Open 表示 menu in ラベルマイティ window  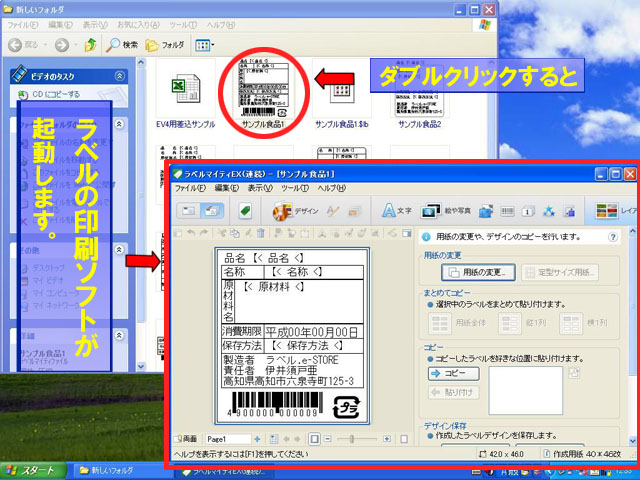click(260, 188)
